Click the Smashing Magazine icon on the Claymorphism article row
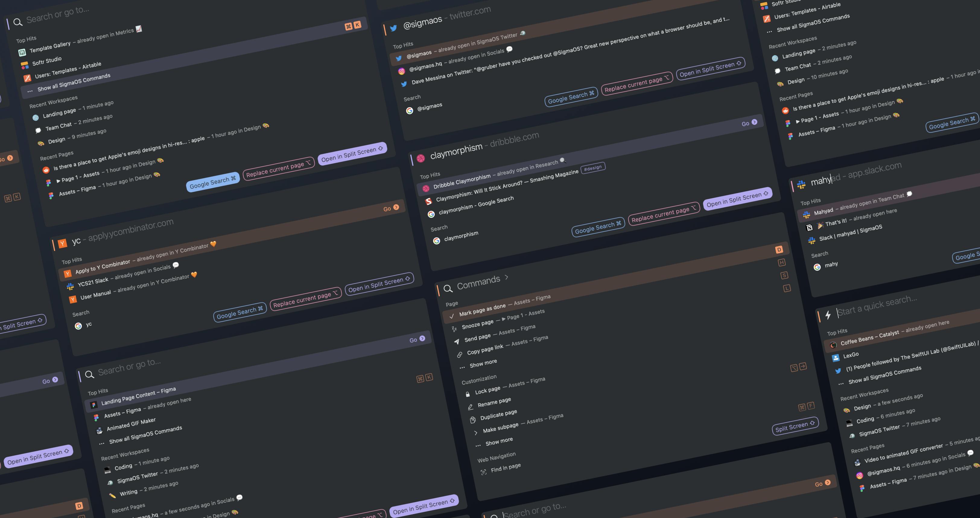This screenshot has height=518, width=980. [429, 201]
